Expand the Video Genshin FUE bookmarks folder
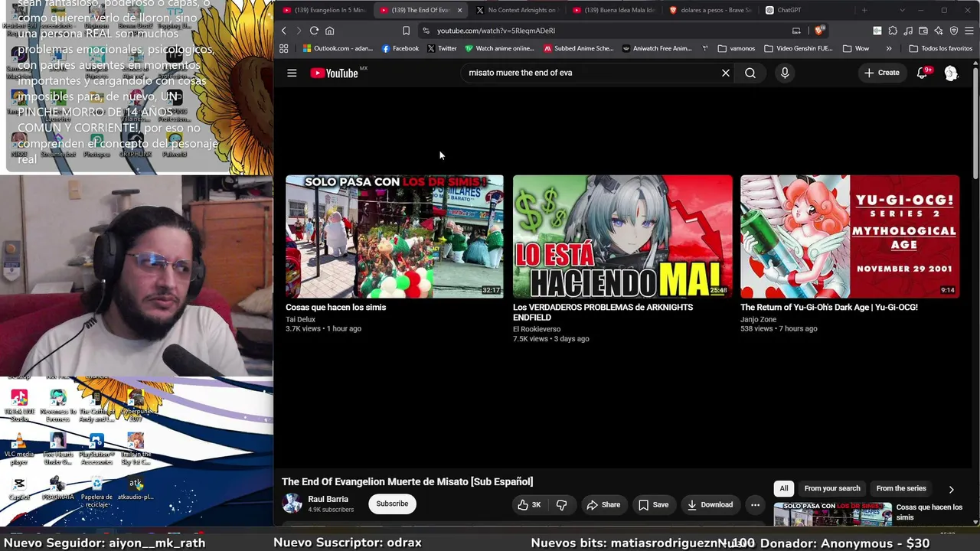Screen dimensions: 980x551 (x=799, y=48)
